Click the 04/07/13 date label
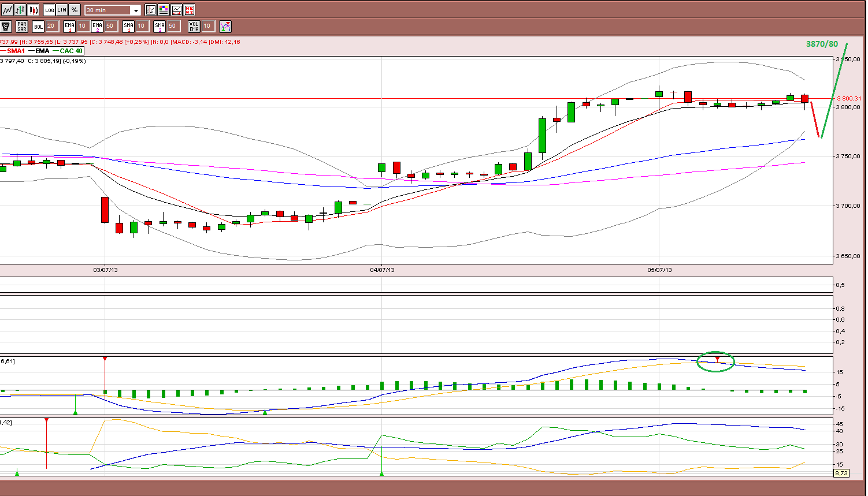The image size is (868, 496). click(x=382, y=270)
